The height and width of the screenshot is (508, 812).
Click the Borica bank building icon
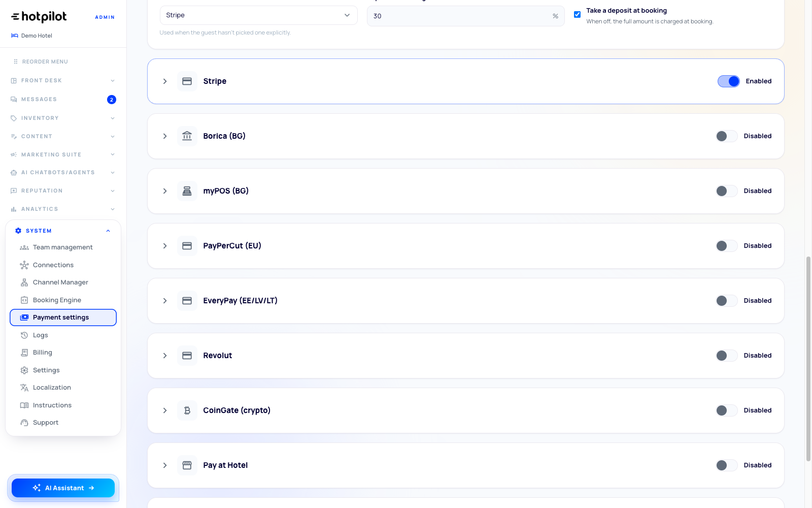[x=187, y=136]
